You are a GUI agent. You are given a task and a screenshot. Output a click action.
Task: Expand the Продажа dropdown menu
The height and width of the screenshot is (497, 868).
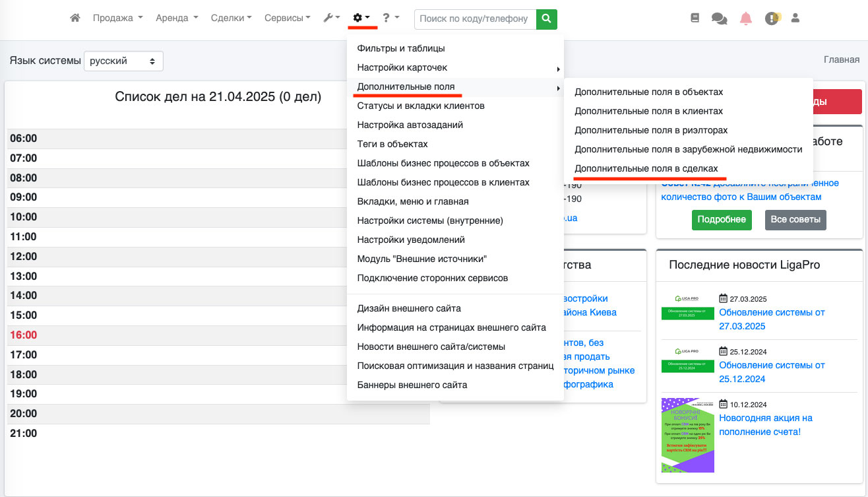pyautogui.click(x=117, y=18)
